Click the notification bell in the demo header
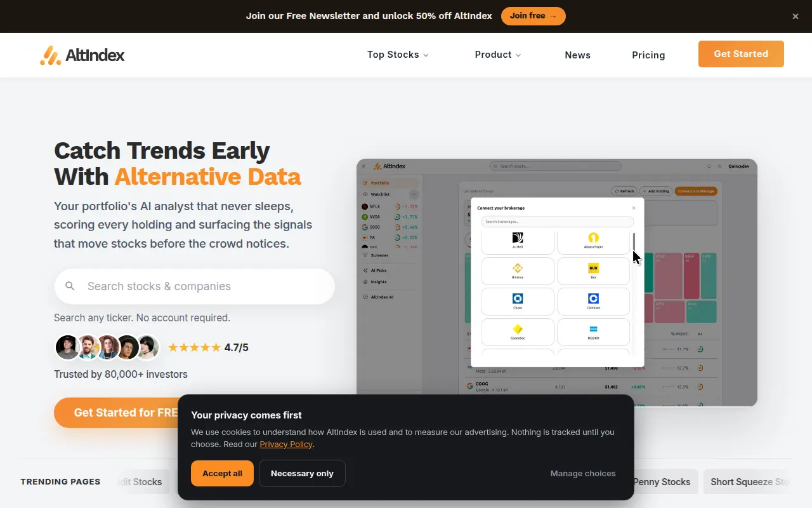The image size is (812, 508). (709, 166)
